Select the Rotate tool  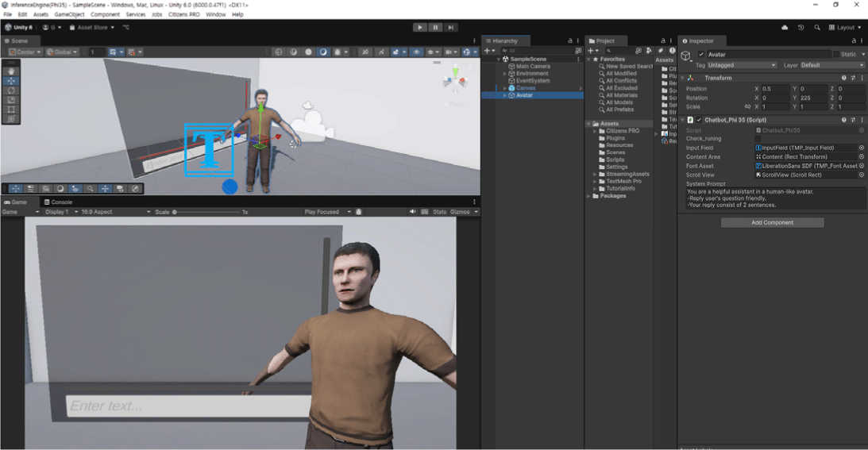(x=11, y=90)
